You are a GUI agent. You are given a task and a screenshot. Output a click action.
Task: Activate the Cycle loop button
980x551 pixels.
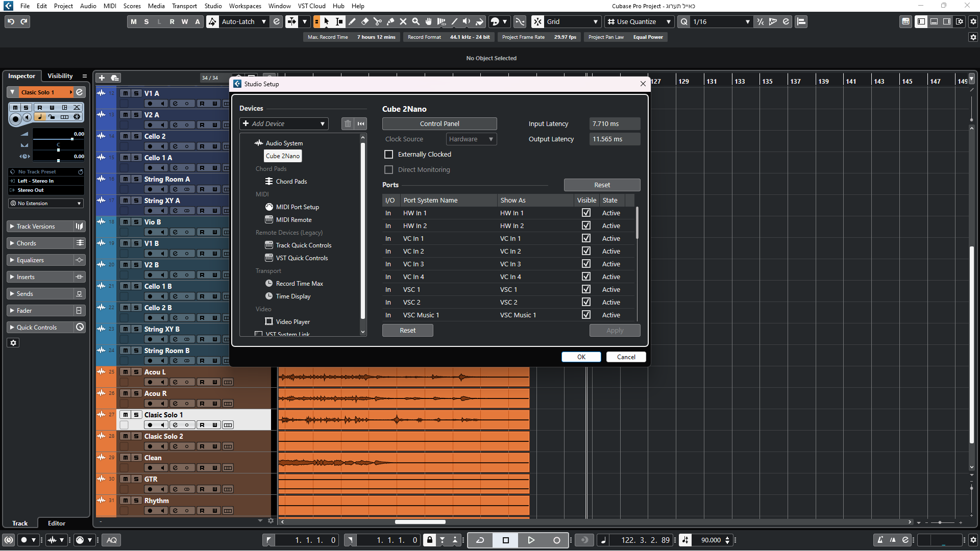[x=480, y=540]
